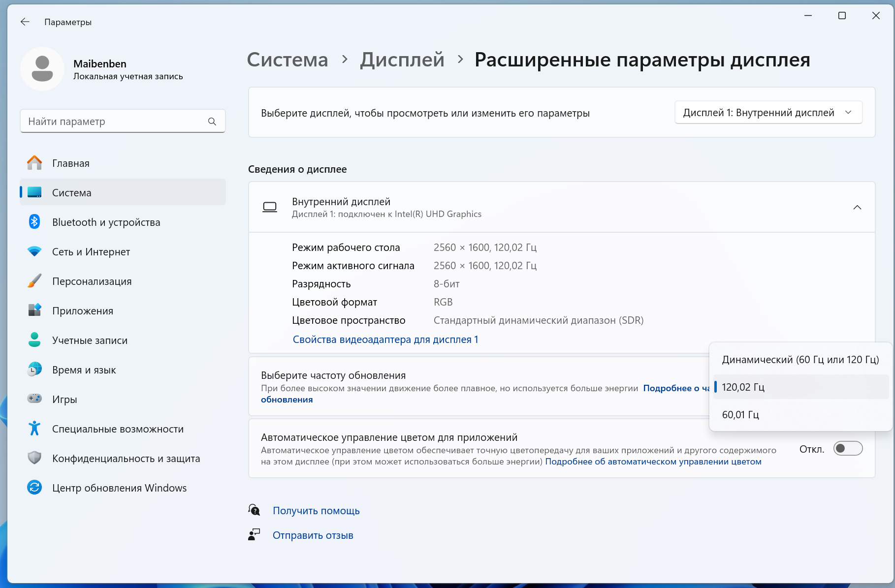The width and height of the screenshot is (895, 588).
Task: Open Персонализация settings
Action: [x=123, y=281]
